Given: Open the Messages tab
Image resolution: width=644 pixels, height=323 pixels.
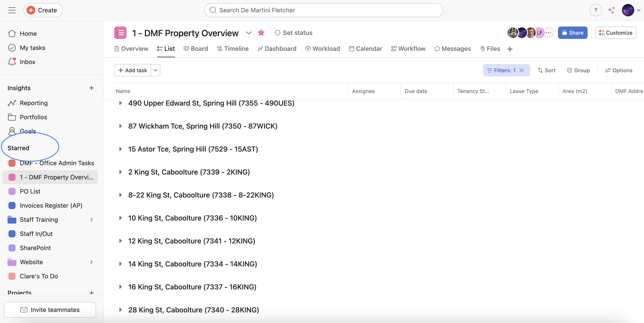Looking at the screenshot, I should (x=452, y=49).
